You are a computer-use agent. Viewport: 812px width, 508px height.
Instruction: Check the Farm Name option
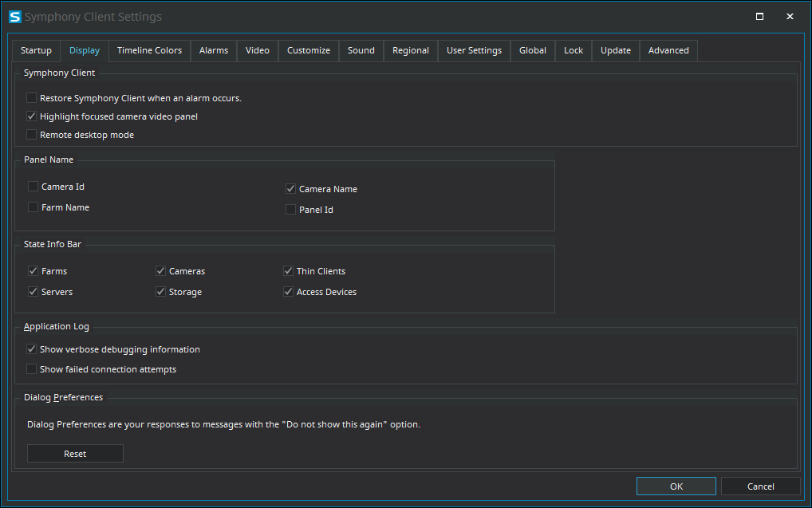[x=34, y=207]
